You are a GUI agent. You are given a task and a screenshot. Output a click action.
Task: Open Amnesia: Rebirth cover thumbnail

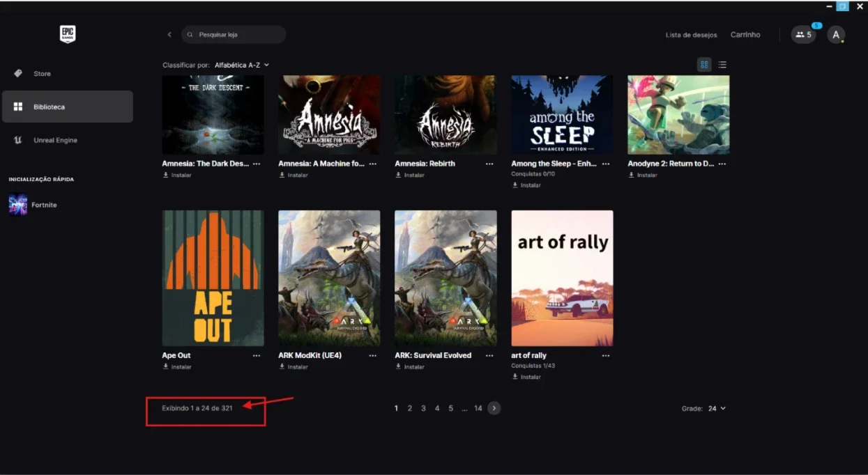446,115
